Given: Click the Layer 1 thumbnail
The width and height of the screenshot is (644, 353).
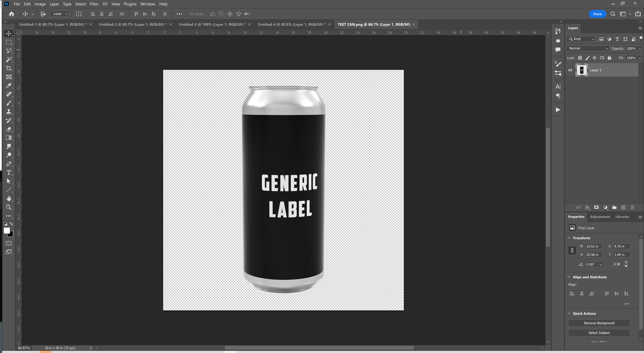Looking at the screenshot, I should click(x=582, y=70).
